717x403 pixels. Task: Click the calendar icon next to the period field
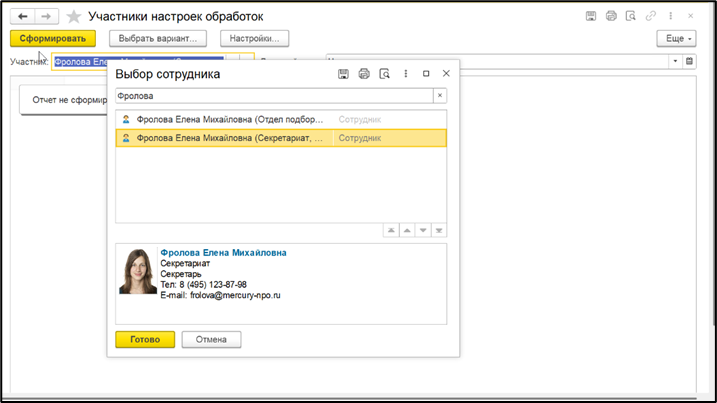[x=690, y=61]
